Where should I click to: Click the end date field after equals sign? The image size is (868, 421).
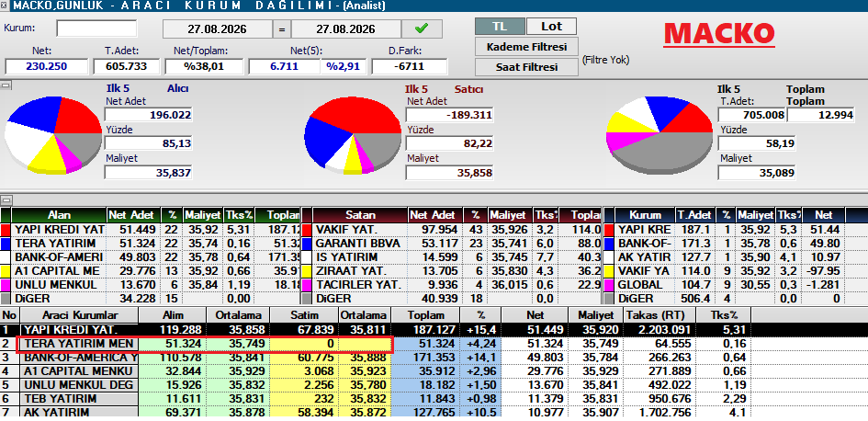pos(345,28)
